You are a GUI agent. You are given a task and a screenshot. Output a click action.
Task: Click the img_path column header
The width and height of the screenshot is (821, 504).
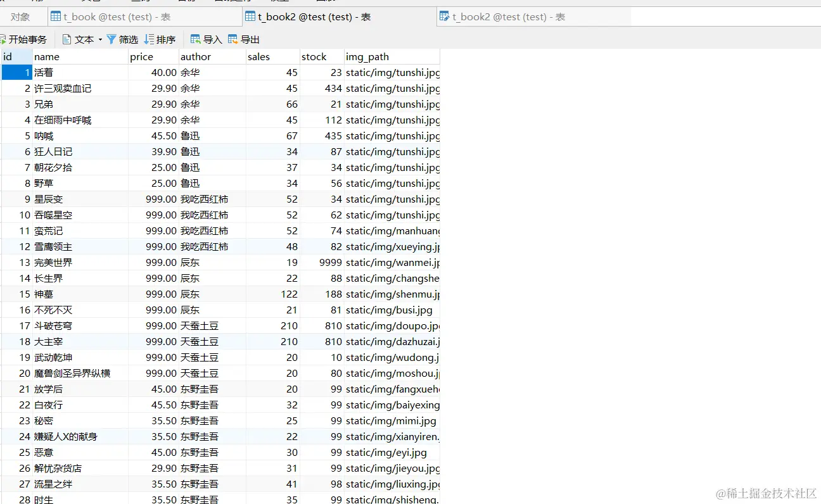coord(392,56)
